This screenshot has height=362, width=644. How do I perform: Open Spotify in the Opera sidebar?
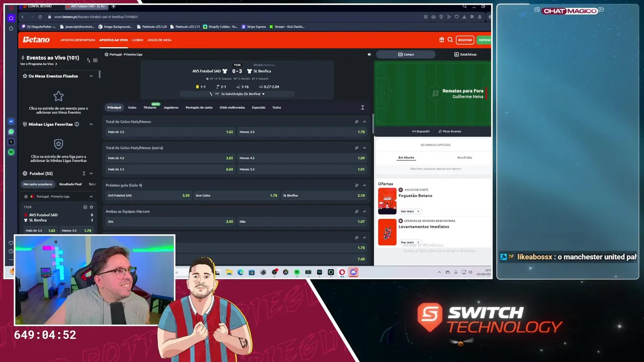coord(11,152)
